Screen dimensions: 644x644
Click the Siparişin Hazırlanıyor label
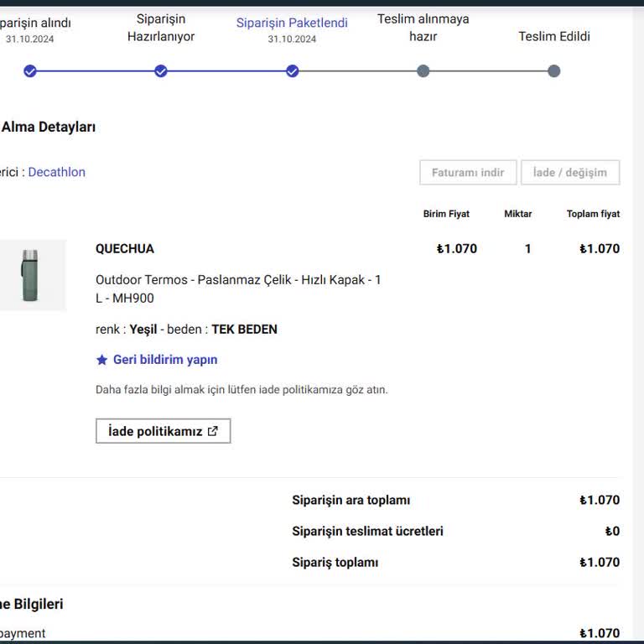coord(161,28)
